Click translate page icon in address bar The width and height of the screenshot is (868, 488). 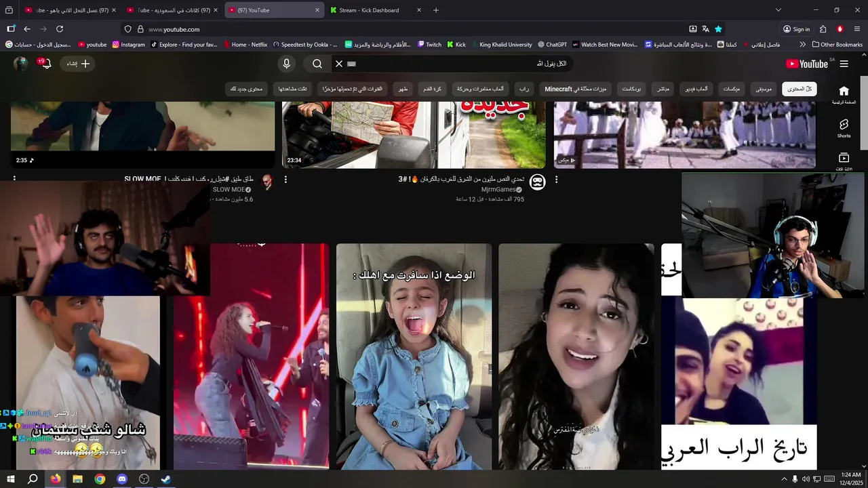click(x=705, y=29)
